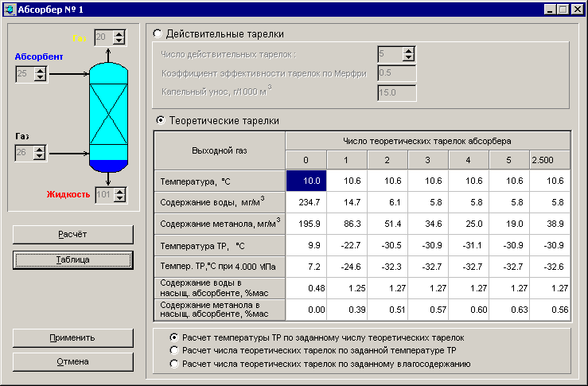Click column header '2.500' in the table
This screenshot has height=386, width=588.
point(549,160)
